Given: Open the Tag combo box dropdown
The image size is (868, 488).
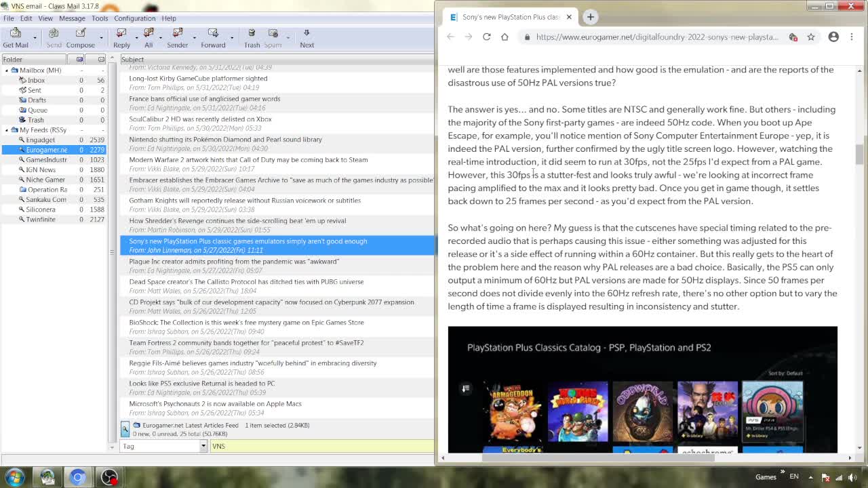Looking at the screenshot, I should (203, 446).
